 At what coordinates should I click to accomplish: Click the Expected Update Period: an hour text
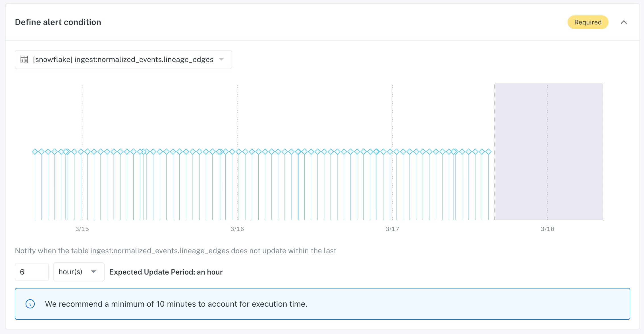tap(166, 272)
